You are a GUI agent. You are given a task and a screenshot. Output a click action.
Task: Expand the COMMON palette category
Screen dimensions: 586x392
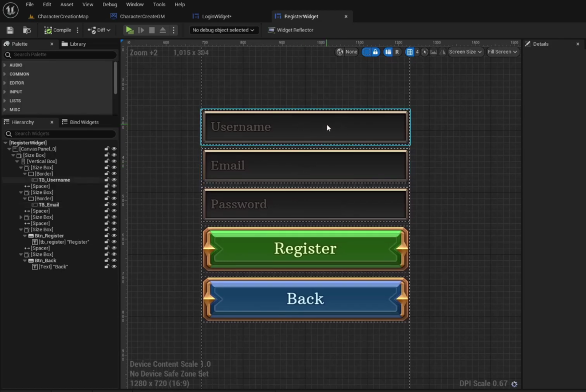(5, 74)
